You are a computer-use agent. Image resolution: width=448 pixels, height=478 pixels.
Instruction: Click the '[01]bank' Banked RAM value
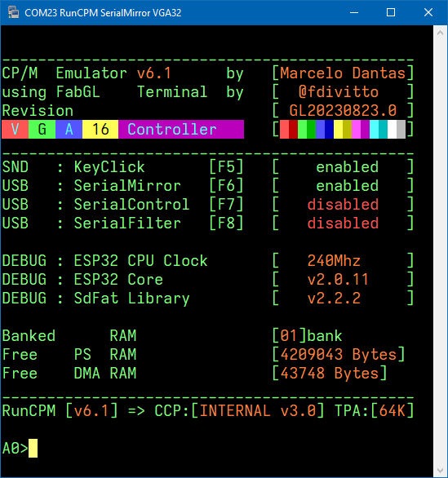(307, 335)
